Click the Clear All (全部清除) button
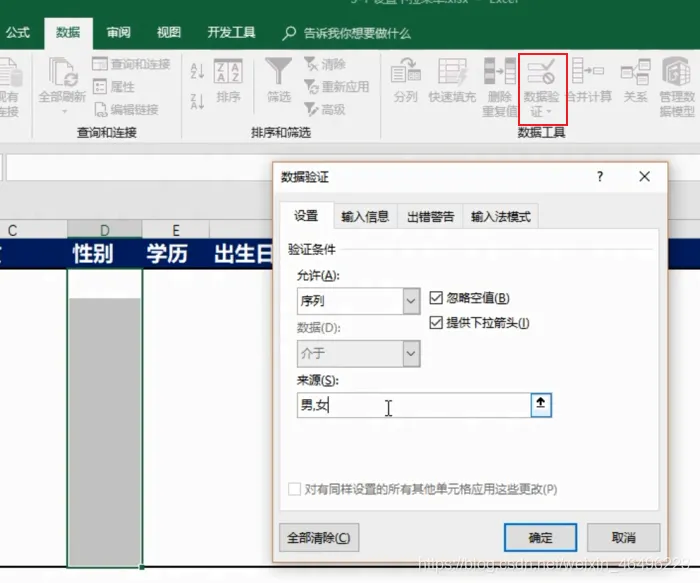This screenshot has width=700, height=583. (x=319, y=537)
